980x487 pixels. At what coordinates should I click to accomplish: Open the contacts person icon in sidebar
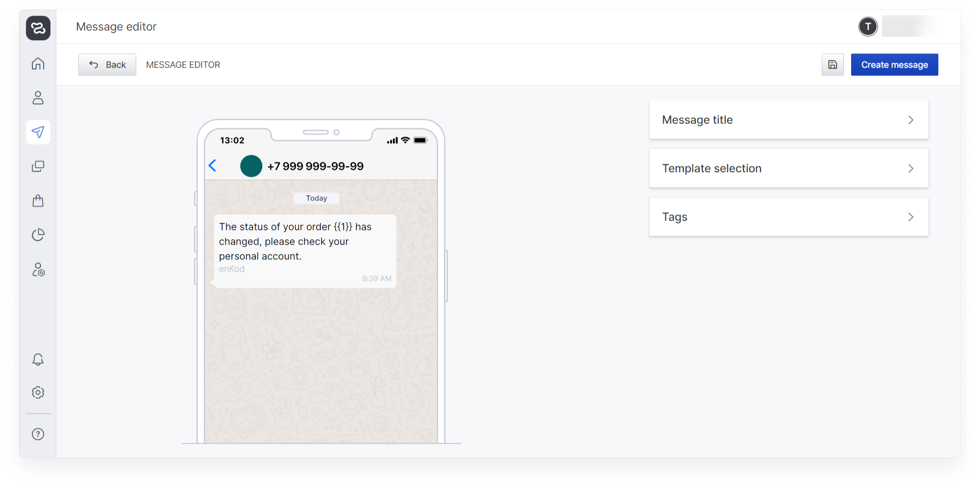tap(38, 98)
